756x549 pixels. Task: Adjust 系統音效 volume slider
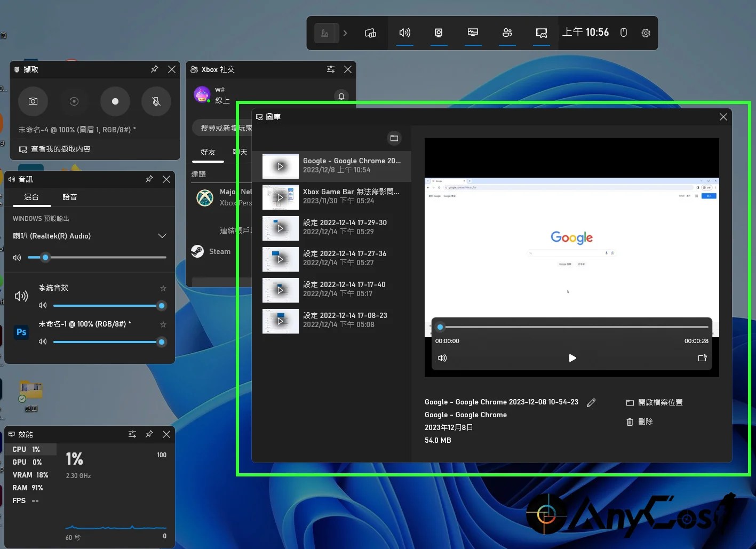point(110,306)
